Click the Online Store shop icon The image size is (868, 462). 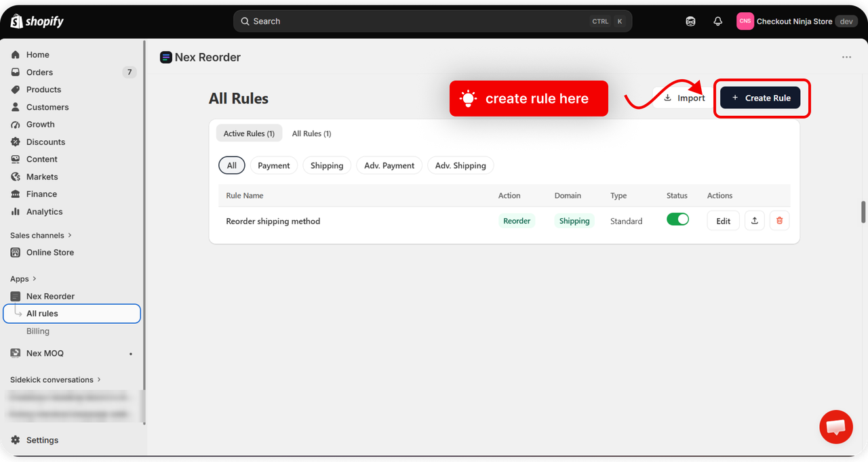(16, 253)
